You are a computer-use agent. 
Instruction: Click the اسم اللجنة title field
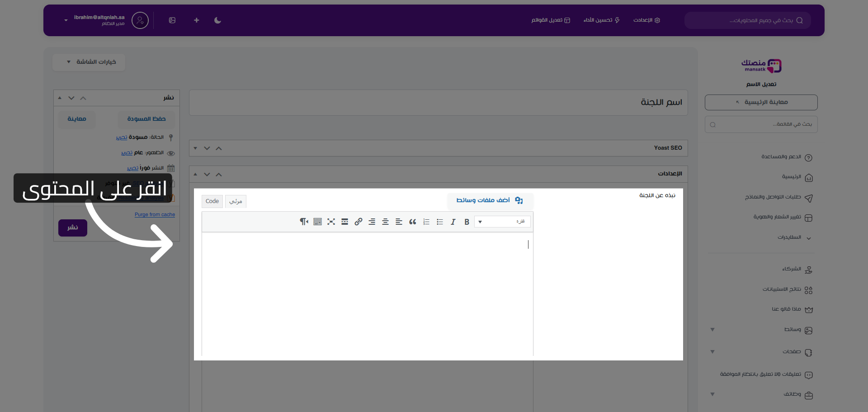tap(438, 103)
